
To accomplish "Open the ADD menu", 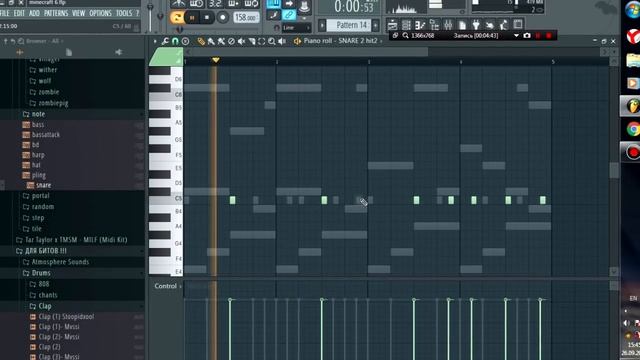I will [34, 13].
